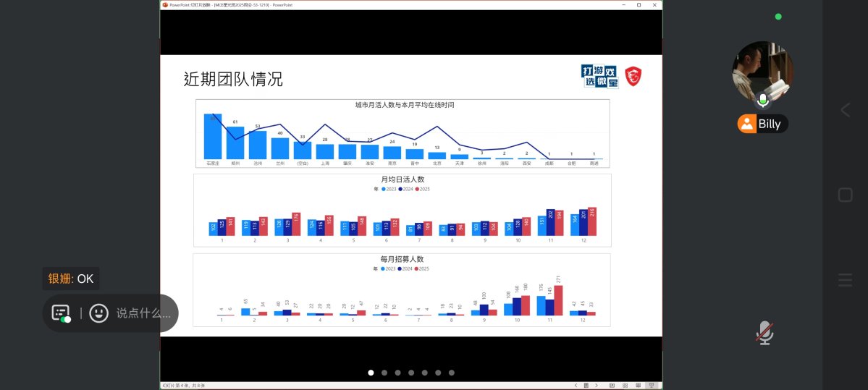868x390 pixels.
Task: Click the 近期团队情况 slide title
Action: click(x=233, y=79)
